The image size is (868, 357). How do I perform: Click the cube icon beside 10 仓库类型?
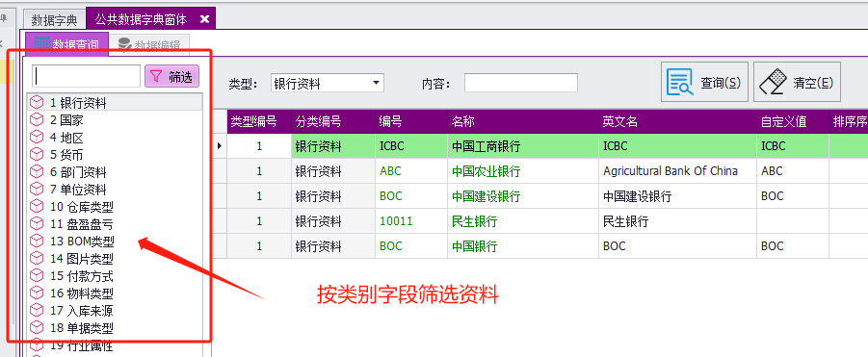37,207
